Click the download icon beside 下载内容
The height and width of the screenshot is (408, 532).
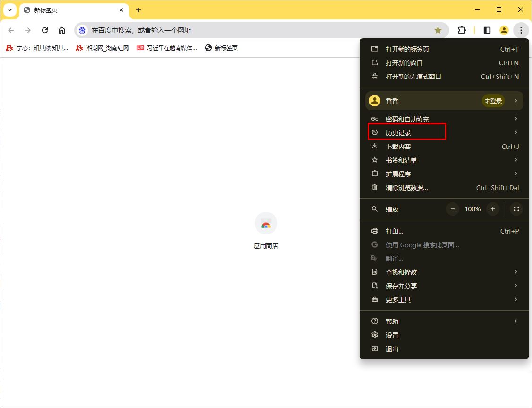[x=375, y=146]
